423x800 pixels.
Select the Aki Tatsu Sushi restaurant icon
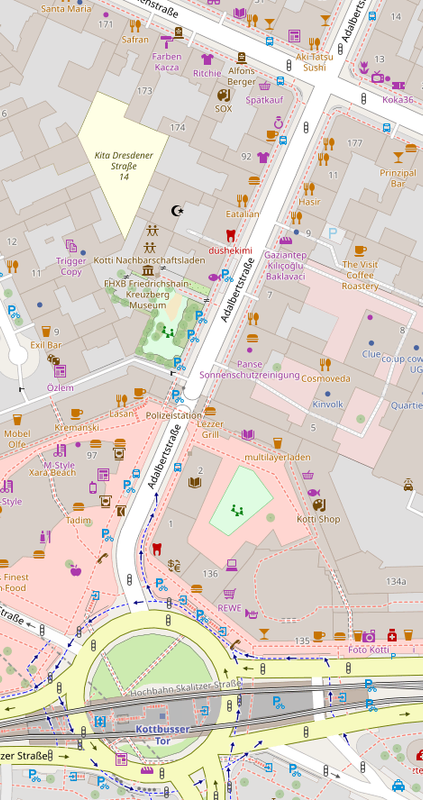click(314, 43)
